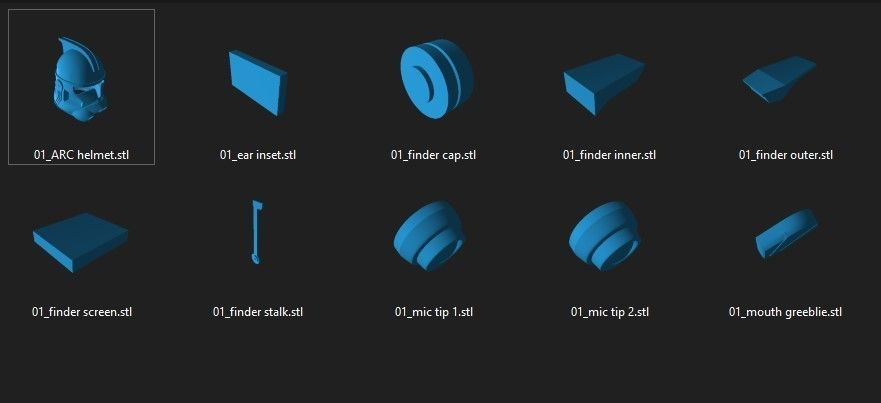Select the mic tip 2 model icon
The image size is (881, 403).
605,236
